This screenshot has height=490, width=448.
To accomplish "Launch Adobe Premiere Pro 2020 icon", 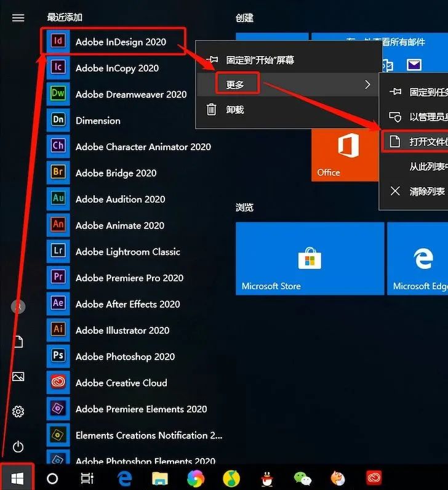I will [x=58, y=277].
